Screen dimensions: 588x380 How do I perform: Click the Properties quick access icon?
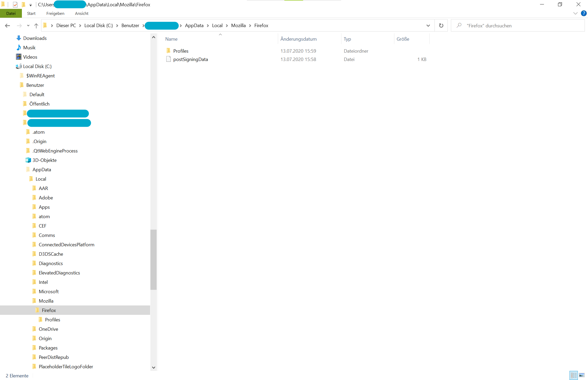tap(15, 5)
